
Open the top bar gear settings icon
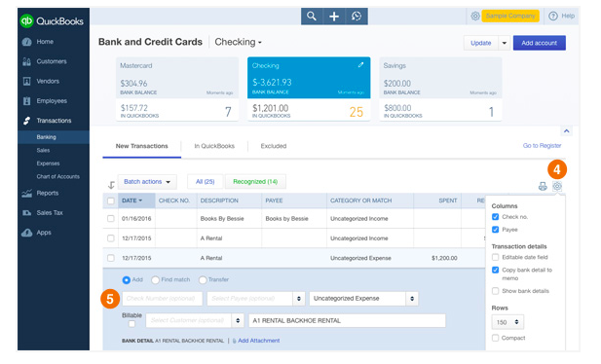pos(475,17)
